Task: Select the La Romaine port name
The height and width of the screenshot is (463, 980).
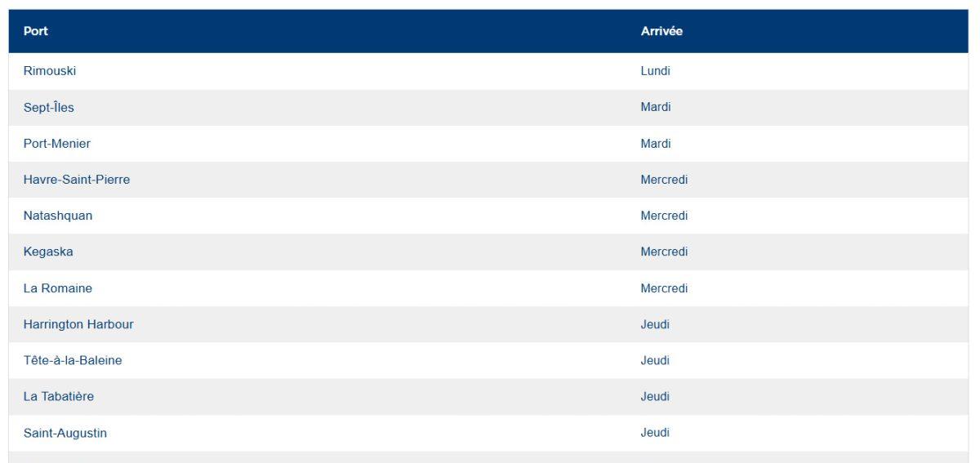Action: coord(58,288)
